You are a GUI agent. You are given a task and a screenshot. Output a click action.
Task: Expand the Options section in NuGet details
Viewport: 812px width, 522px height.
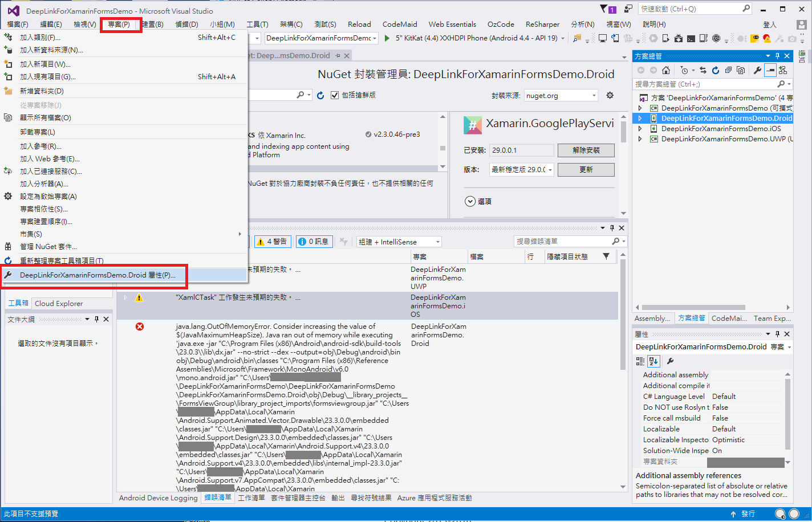[x=470, y=201]
